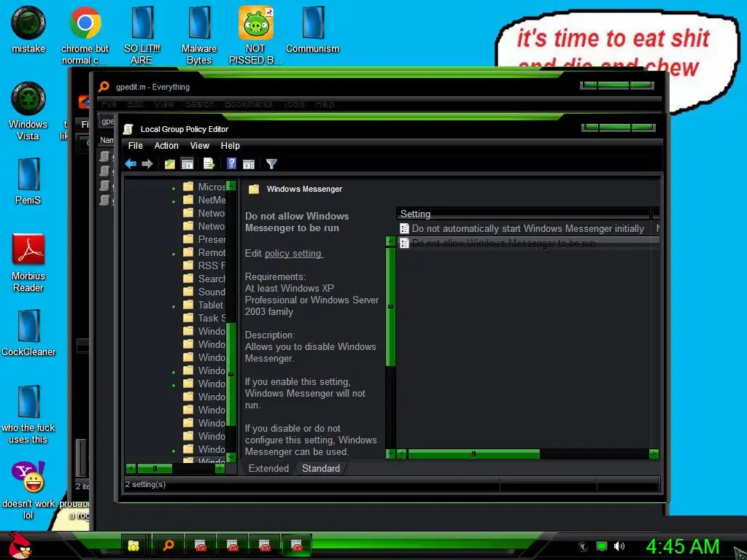
Task: Click the Everything magnifier icon in title bar
Action: [x=104, y=87]
